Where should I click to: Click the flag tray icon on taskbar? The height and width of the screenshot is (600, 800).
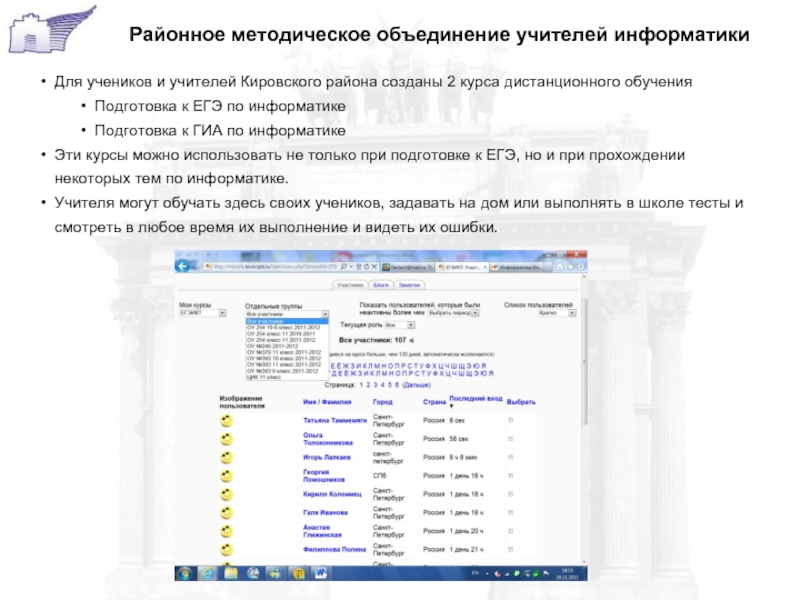pyautogui.click(x=546, y=573)
